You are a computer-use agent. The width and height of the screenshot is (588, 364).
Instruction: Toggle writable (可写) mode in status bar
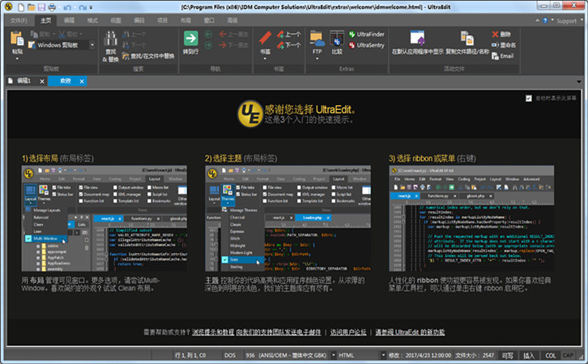508,355
